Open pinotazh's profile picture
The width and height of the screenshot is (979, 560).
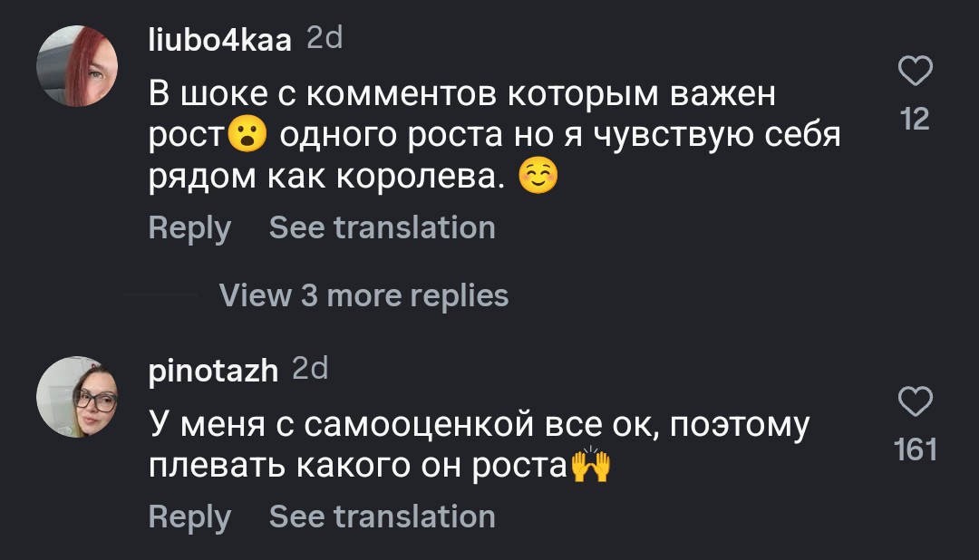[x=77, y=397]
